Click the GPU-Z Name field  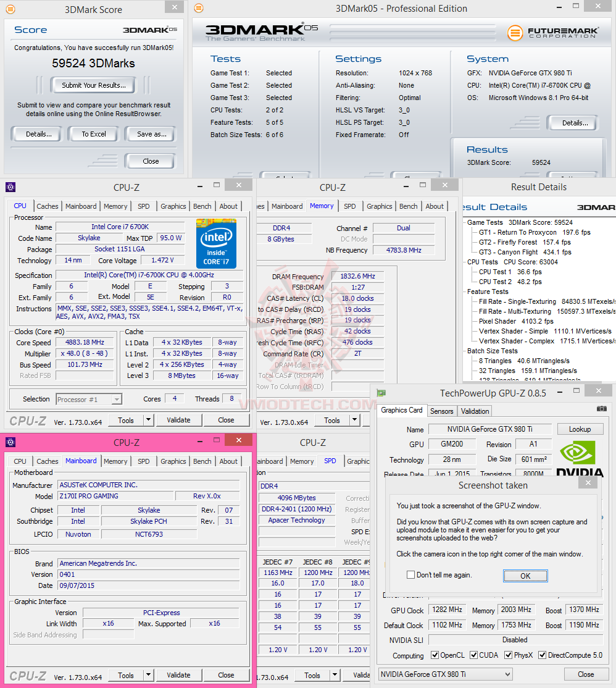coord(489,429)
